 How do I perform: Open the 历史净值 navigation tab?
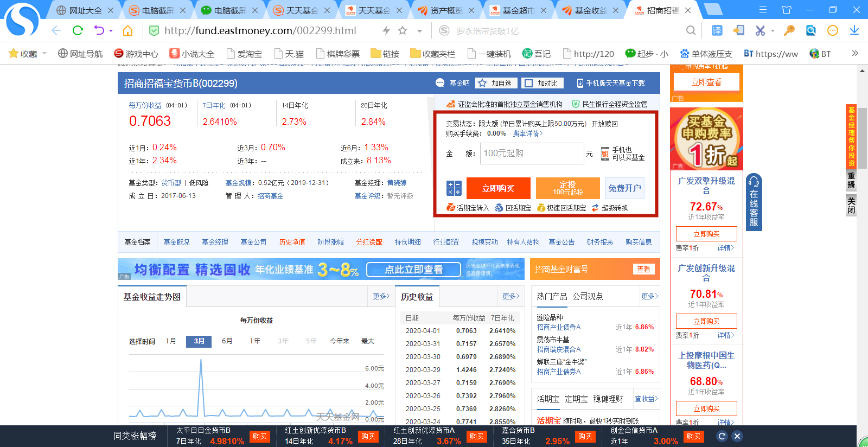292,242
